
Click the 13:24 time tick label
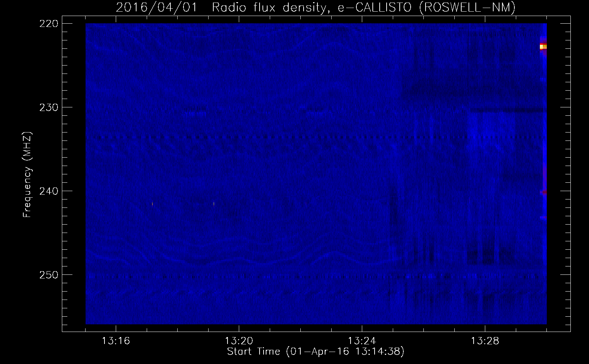pyautogui.click(x=362, y=341)
